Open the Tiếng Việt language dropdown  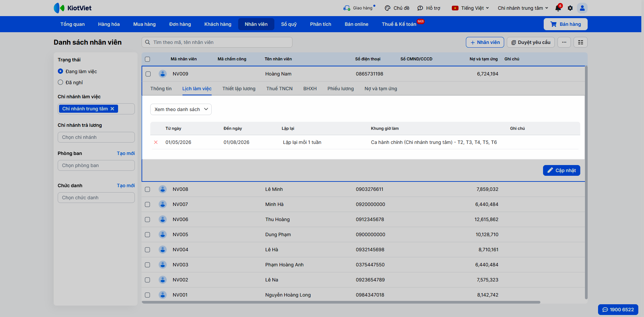point(470,8)
